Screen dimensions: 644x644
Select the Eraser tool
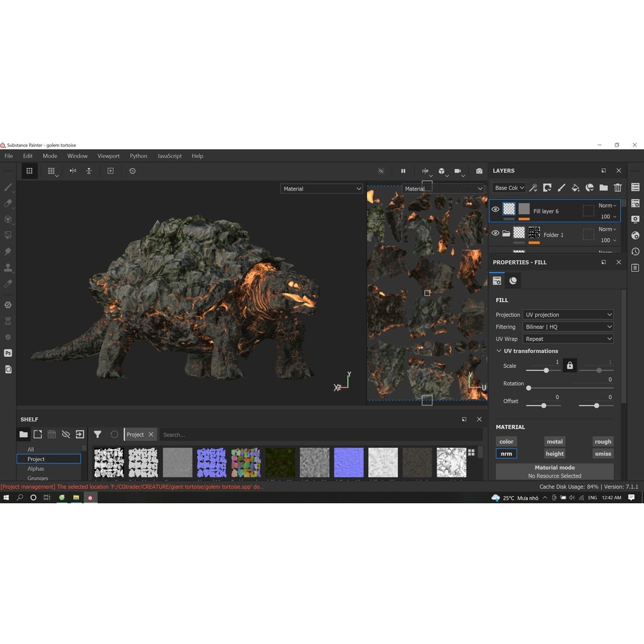(x=8, y=203)
